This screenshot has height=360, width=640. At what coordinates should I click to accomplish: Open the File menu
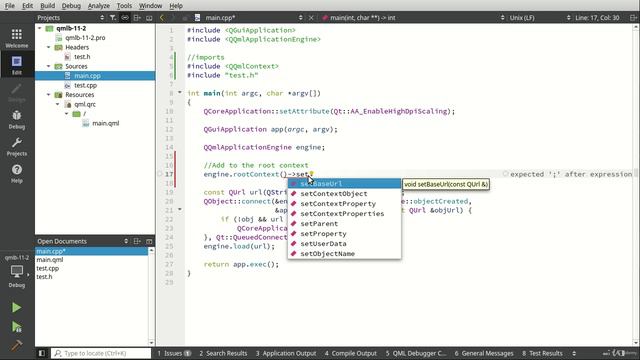(x=9, y=6)
